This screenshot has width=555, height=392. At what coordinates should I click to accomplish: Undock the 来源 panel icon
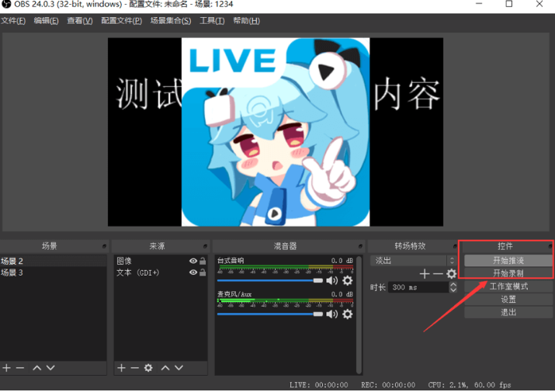(x=205, y=246)
